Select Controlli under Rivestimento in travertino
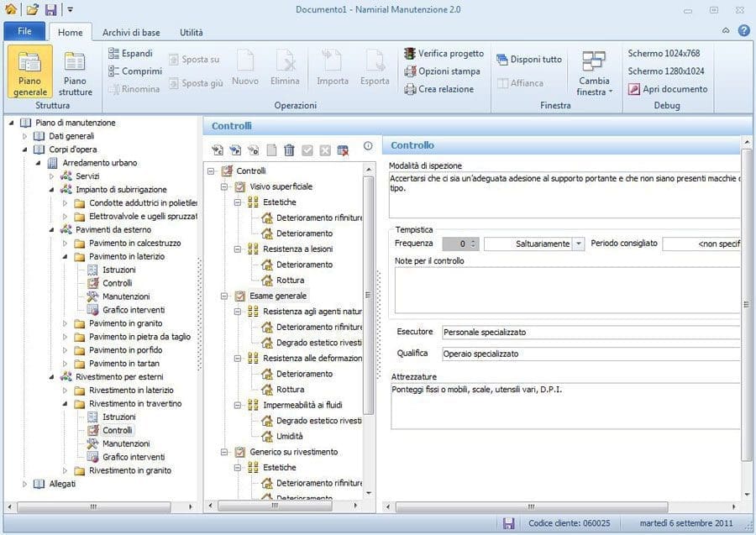Image resolution: width=756 pixels, height=535 pixels. click(x=115, y=430)
